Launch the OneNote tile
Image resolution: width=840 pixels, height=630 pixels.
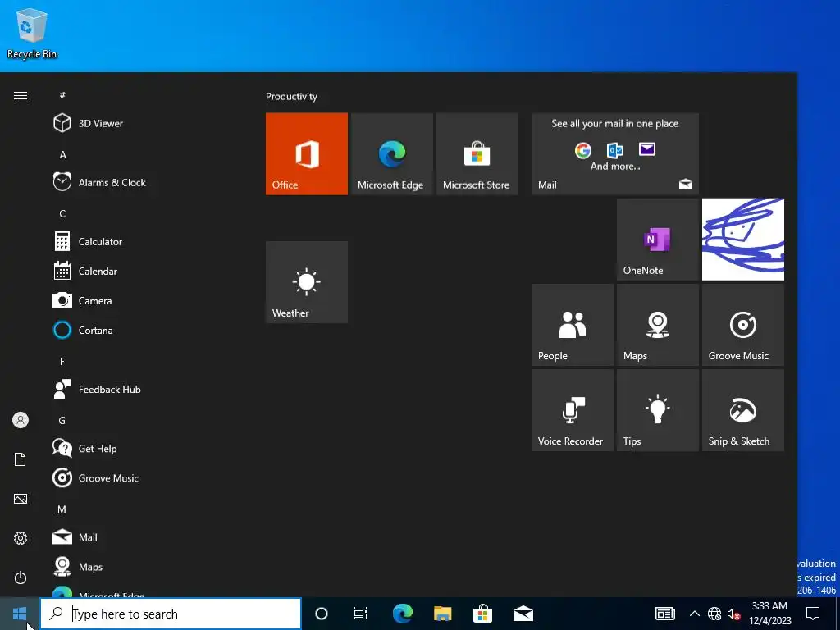click(658, 240)
